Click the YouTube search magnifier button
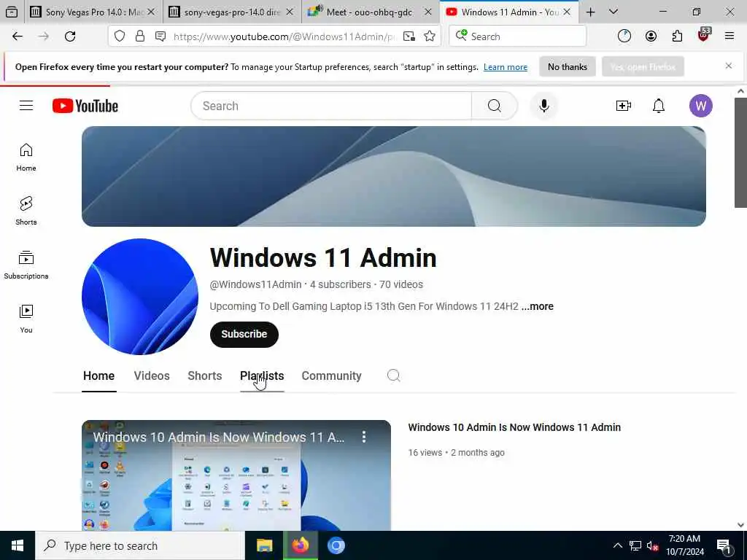Image resolution: width=747 pixels, height=560 pixels. (494, 106)
